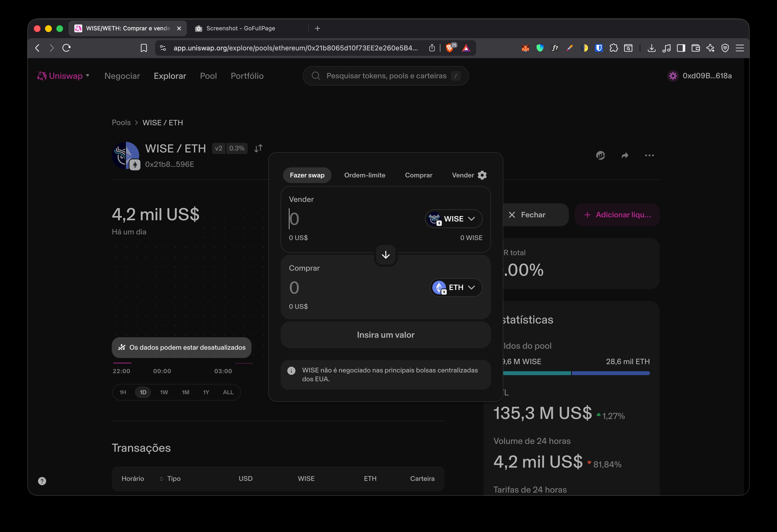The width and height of the screenshot is (777, 532).
Task: Select the 1Y chart timeframe
Action: [206, 392]
